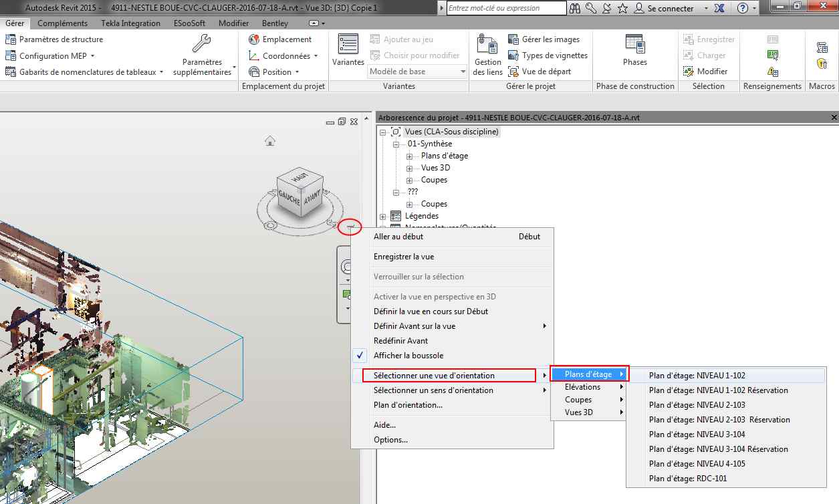The height and width of the screenshot is (504, 839).
Task: Open the Position dropdown
Action: point(273,72)
